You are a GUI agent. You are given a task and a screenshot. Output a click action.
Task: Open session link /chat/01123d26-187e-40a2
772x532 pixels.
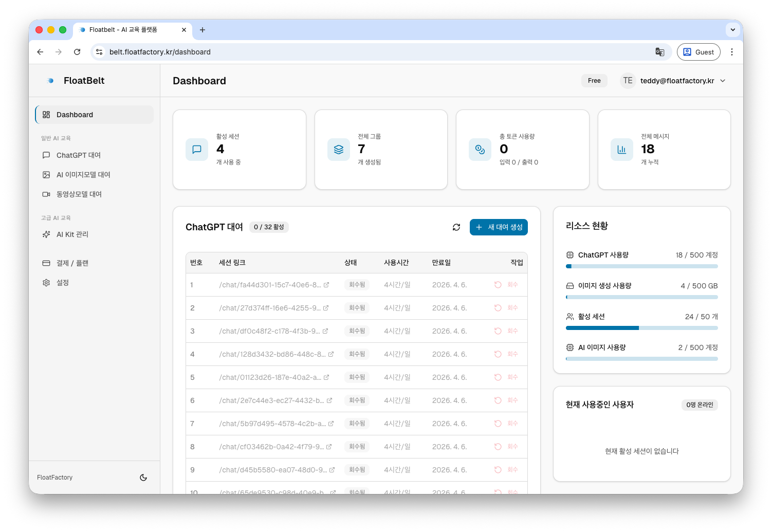coord(270,377)
